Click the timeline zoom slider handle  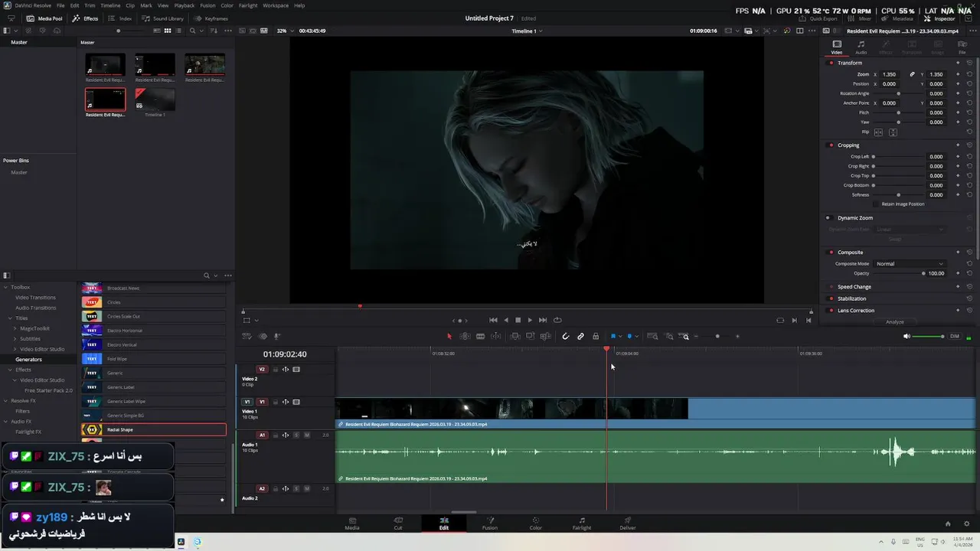tap(717, 337)
